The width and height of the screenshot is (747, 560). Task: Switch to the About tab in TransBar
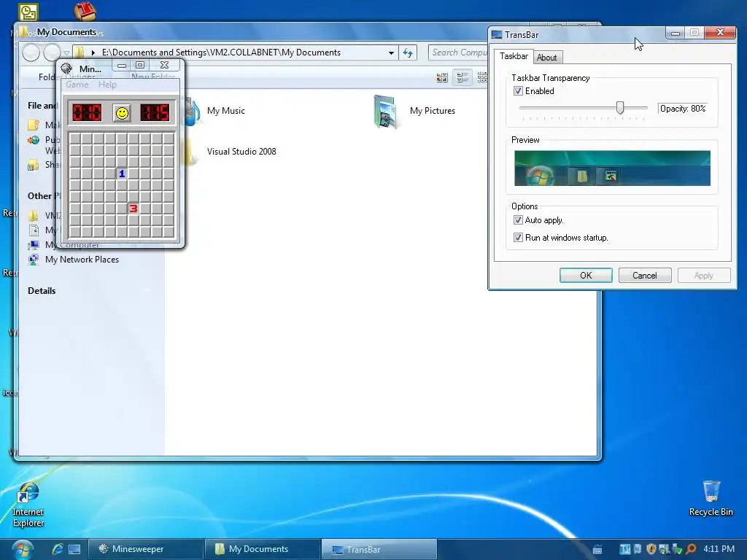click(546, 58)
